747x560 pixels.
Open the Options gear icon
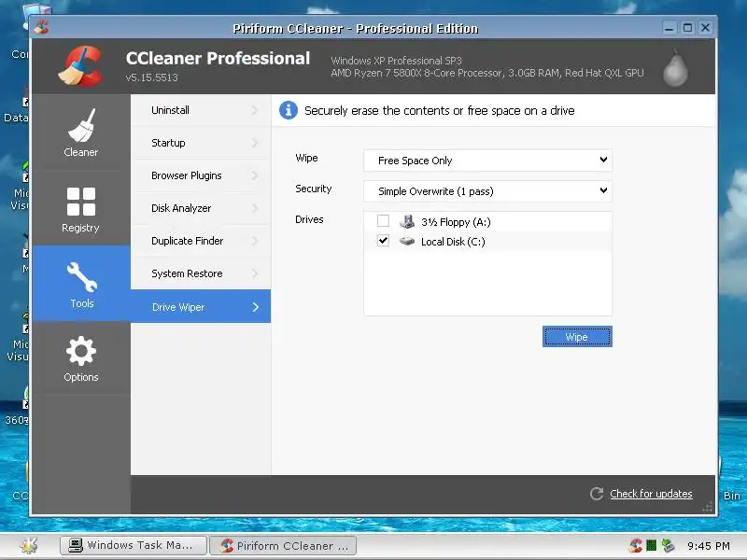click(81, 351)
